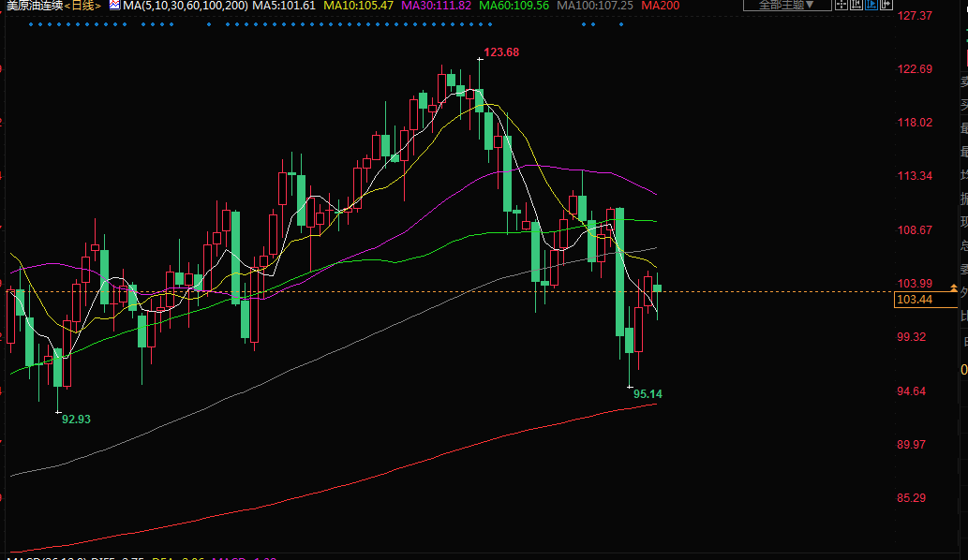Click the 123.68 high price marker
The height and width of the screenshot is (560, 968).
tap(500, 52)
